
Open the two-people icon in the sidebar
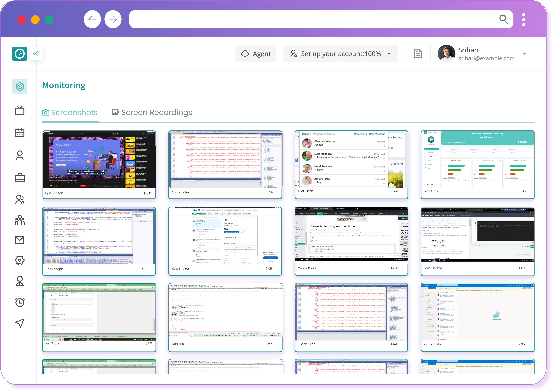point(20,199)
